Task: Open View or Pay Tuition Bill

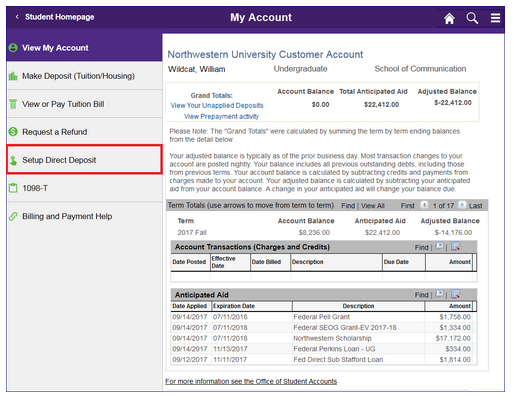Action: tap(84, 104)
